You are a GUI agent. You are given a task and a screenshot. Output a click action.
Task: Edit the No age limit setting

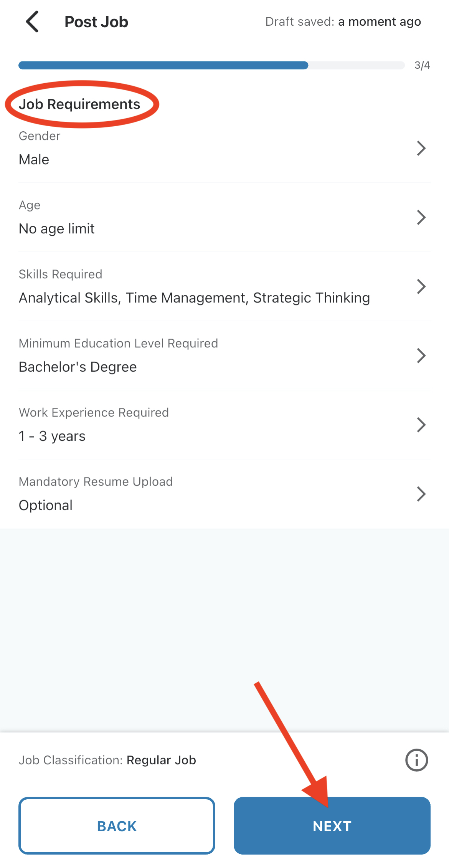56,229
